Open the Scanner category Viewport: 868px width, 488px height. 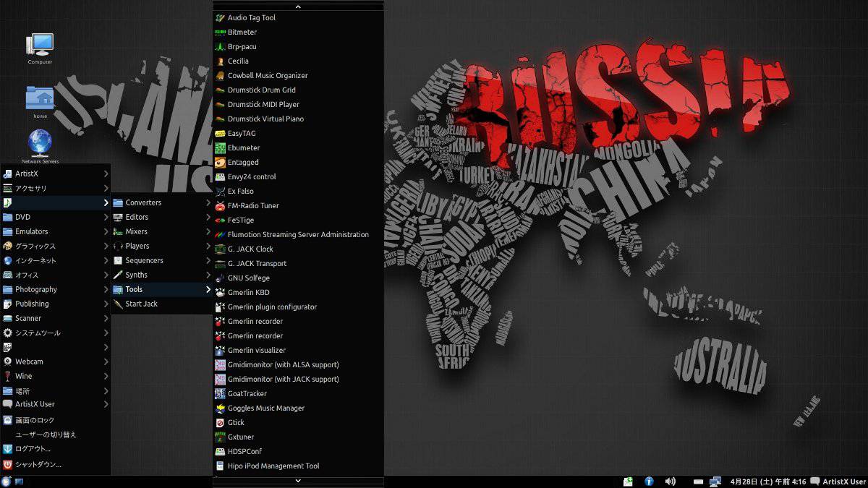coord(56,318)
